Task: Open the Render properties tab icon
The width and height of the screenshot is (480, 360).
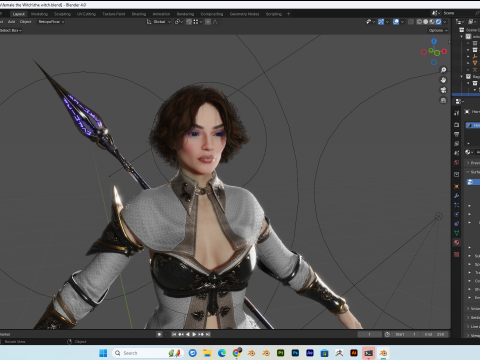Action: tap(457, 125)
